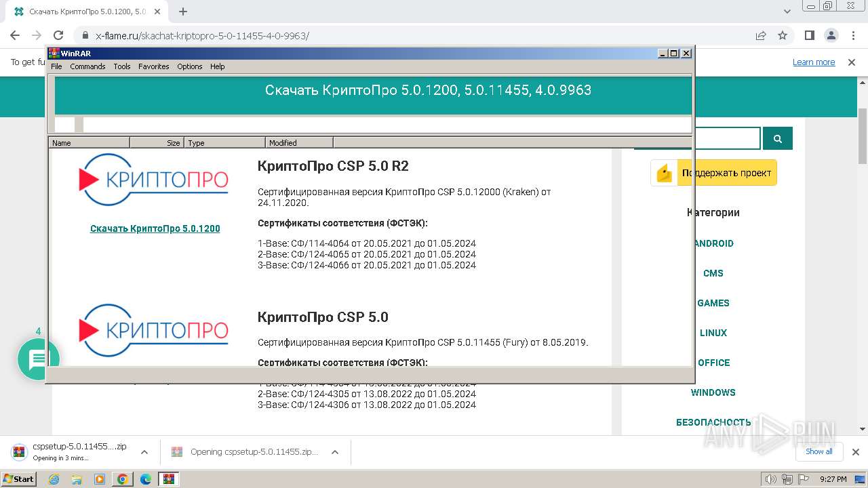Click the site search input field
This screenshot has height=488, width=868.
727,138
